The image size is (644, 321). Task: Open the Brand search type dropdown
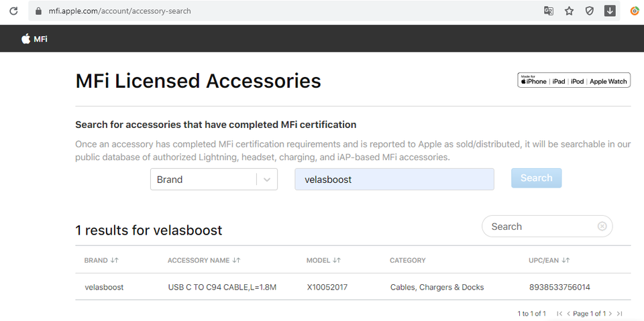click(x=214, y=180)
